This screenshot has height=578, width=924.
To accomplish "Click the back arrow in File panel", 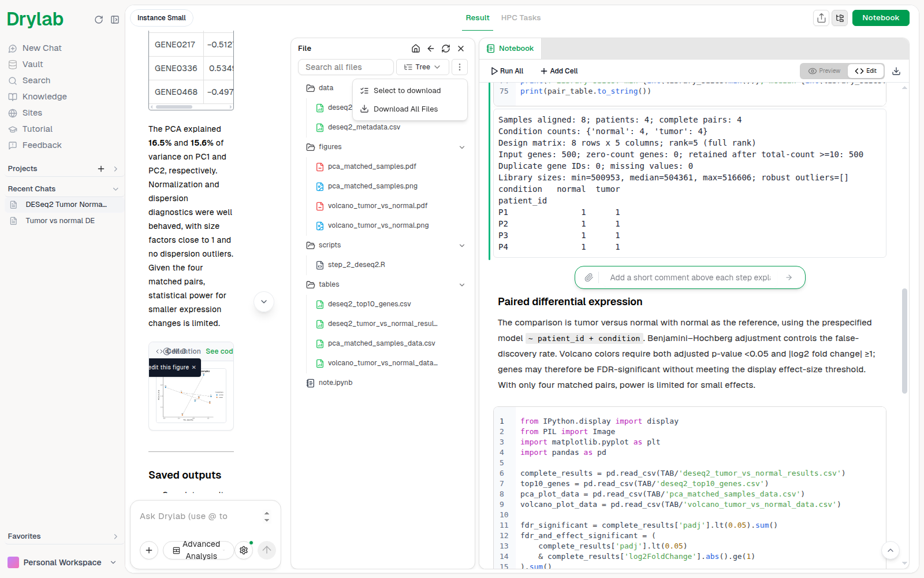I will [431, 49].
